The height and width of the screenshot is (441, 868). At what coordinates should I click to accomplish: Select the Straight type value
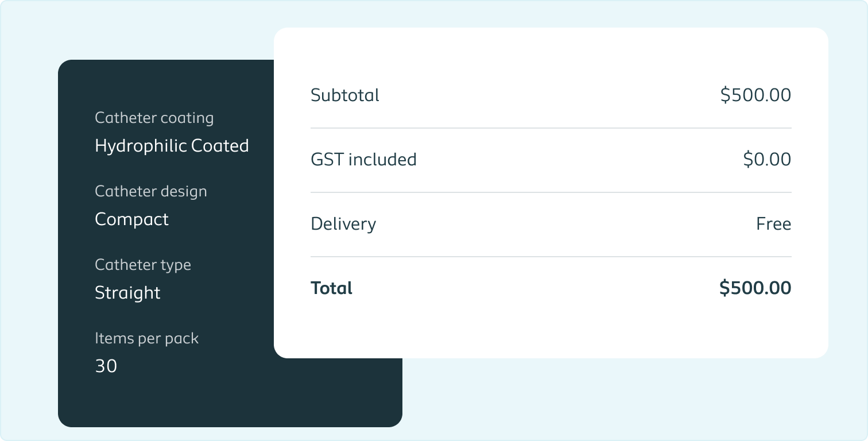127,293
